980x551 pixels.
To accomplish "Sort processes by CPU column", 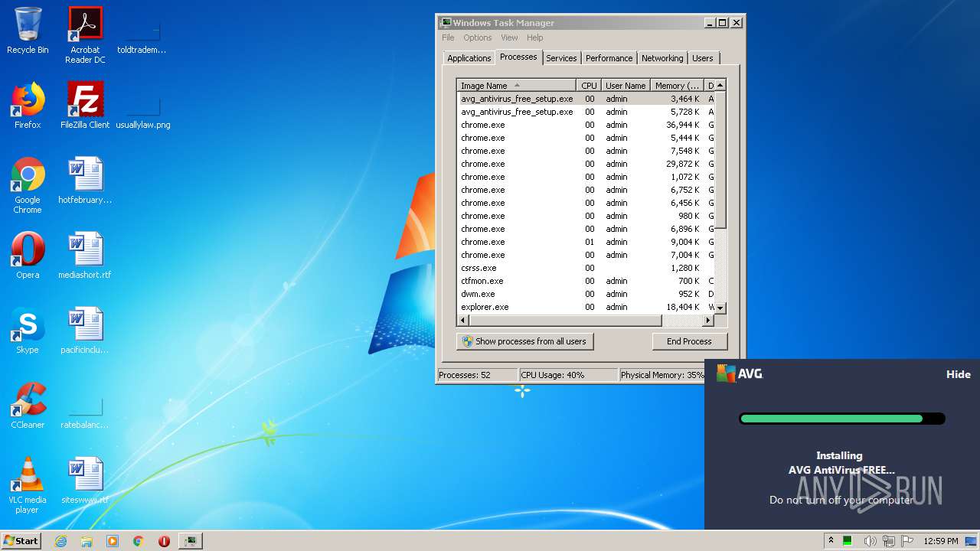I will (x=589, y=86).
